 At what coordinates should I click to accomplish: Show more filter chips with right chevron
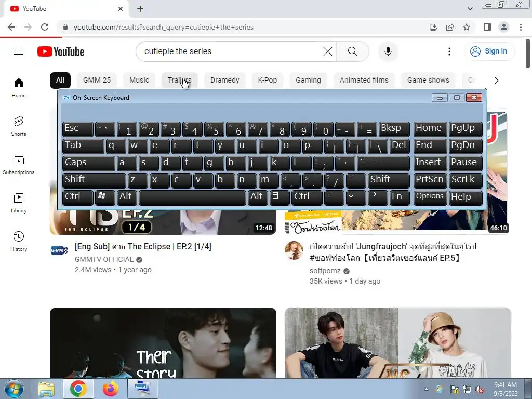click(x=496, y=81)
